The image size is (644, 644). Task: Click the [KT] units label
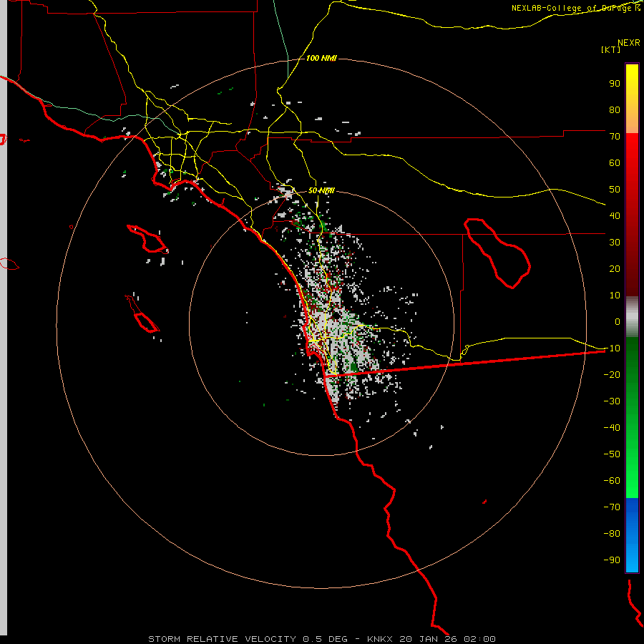610,49
